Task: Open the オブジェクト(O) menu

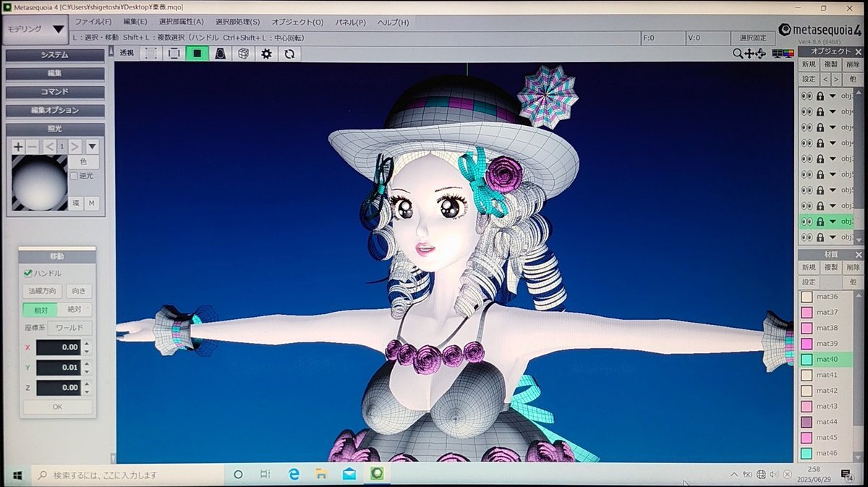Action: (298, 22)
